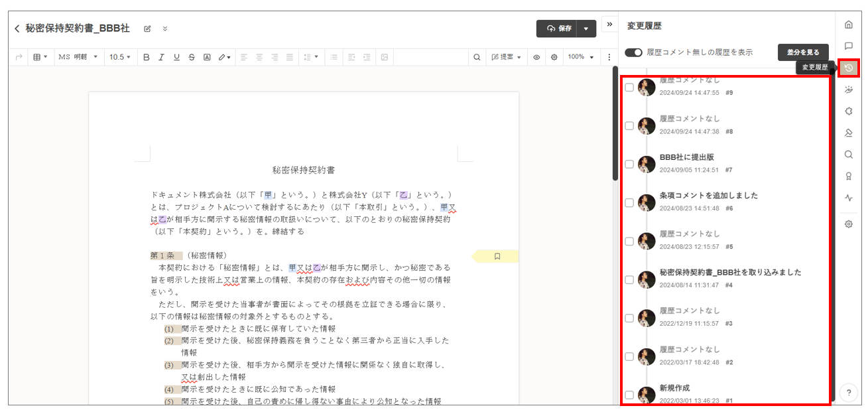The image size is (868, 414).
Task: Toggle 履歴コメント無しの履歴を表示 switch
Action: click(x=634, y=52)
